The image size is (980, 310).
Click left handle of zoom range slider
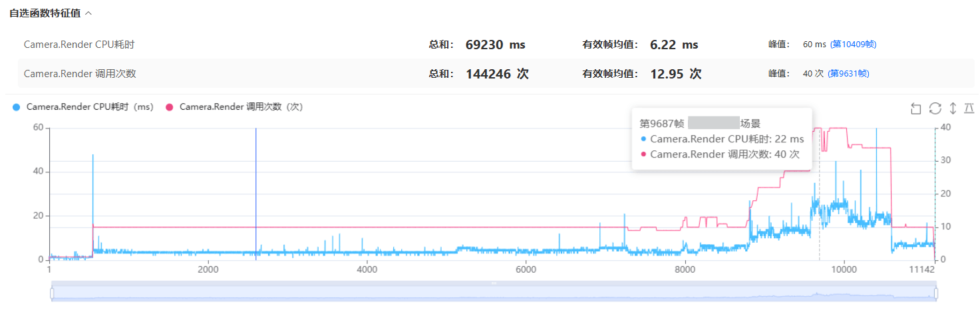click(x=52, y=293)
